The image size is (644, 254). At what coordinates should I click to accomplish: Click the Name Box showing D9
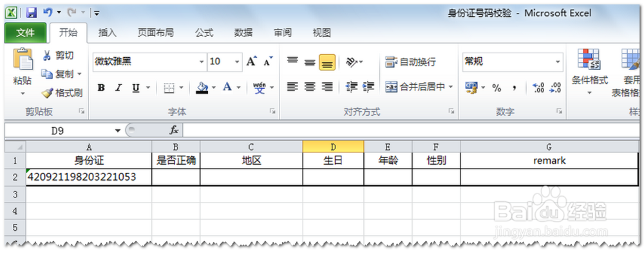click(x=57, y=131)
